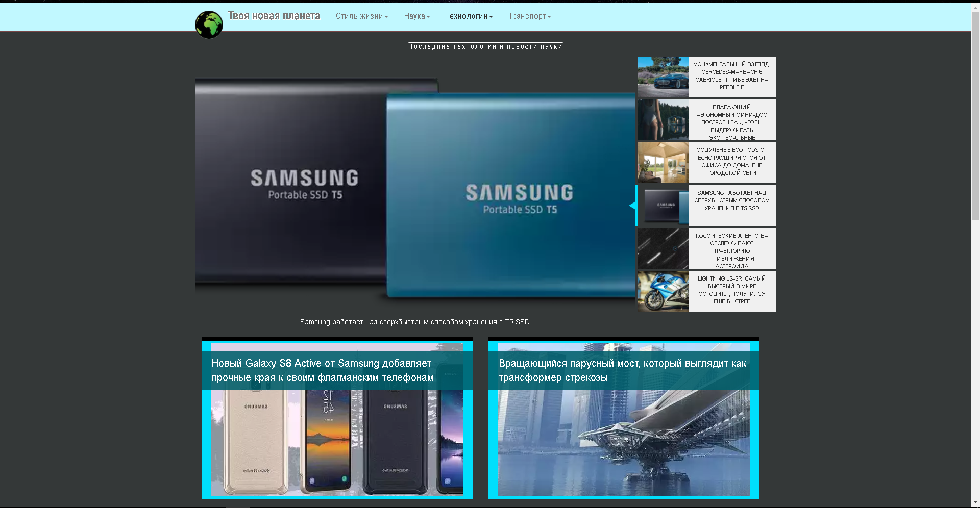Image resolution: width=980 pixels, height=508 pixels.
Task: Open the Твоя новая планета home link
Action: point(274,16)
